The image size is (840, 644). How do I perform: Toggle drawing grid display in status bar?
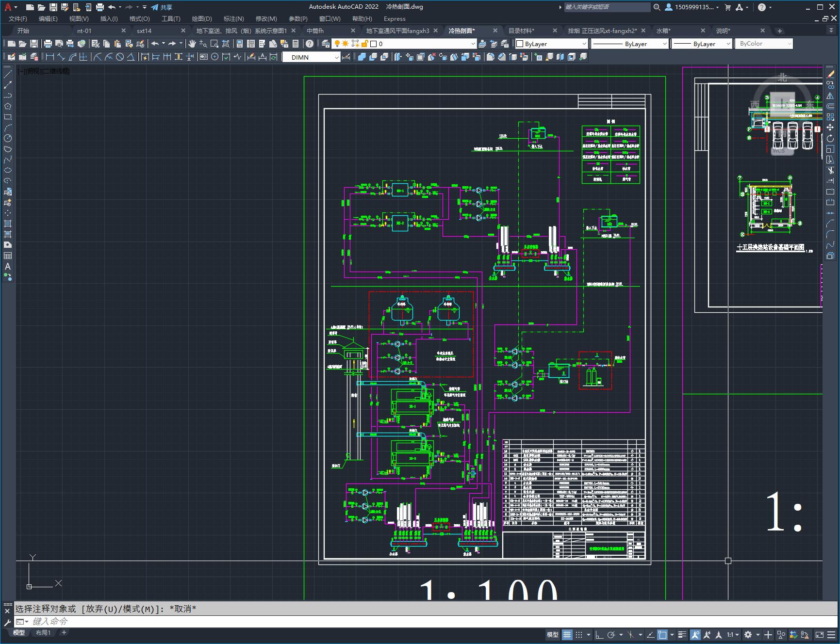pos(567,634)
